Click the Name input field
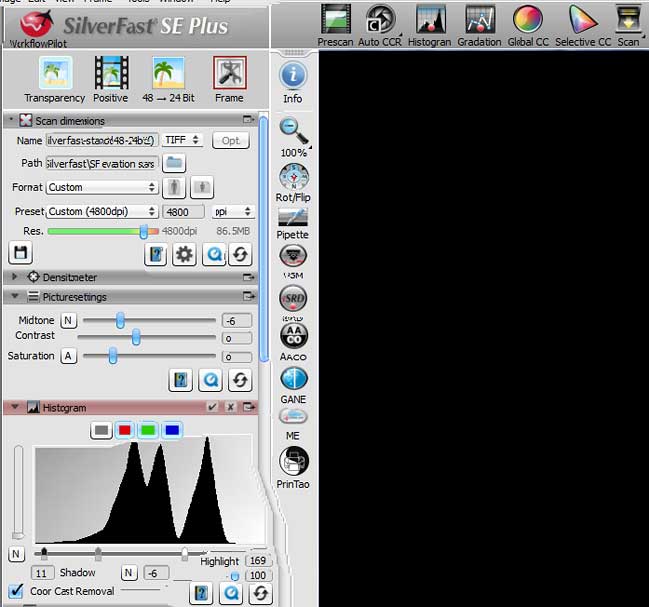The width and height of the screenshot is (649, 607). tap(102, 141)
